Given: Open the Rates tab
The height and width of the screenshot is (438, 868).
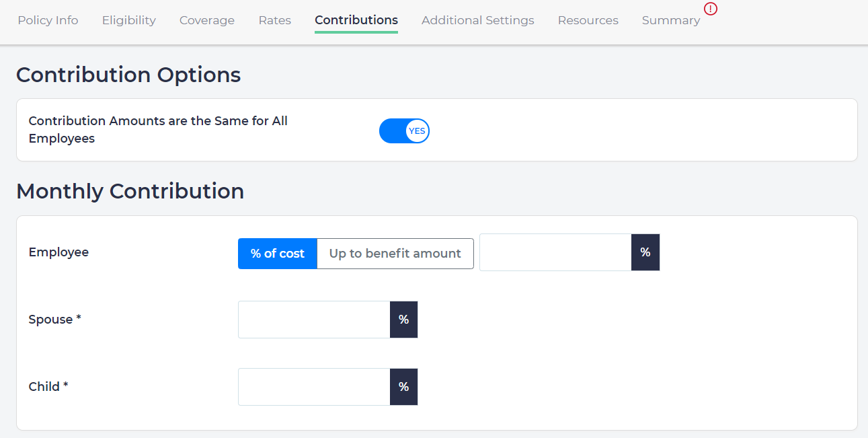Looking at the screenshot, I should click(x=274, y=20).
